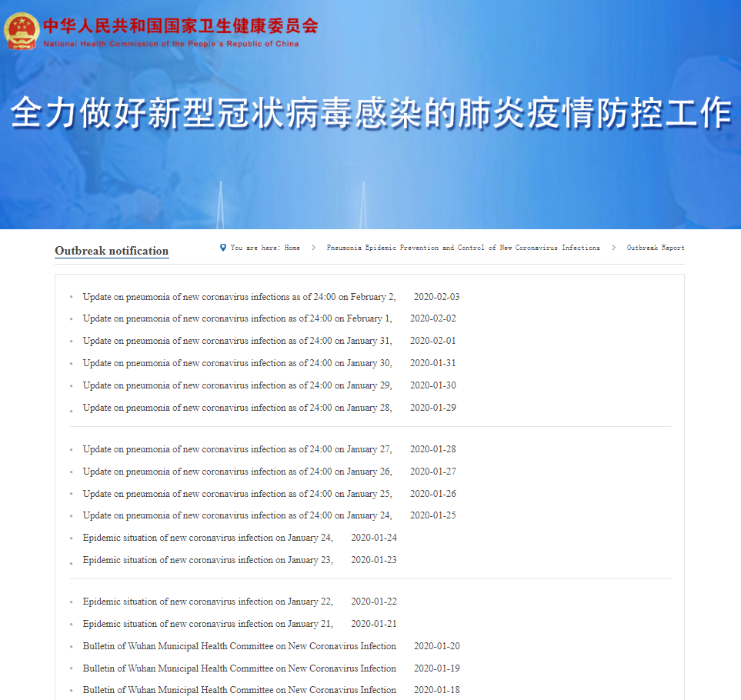Open Wuhan Health Committee bulletin dated 2020-01-19
Viewport: 741px width, 700px height.
(239, 668)
